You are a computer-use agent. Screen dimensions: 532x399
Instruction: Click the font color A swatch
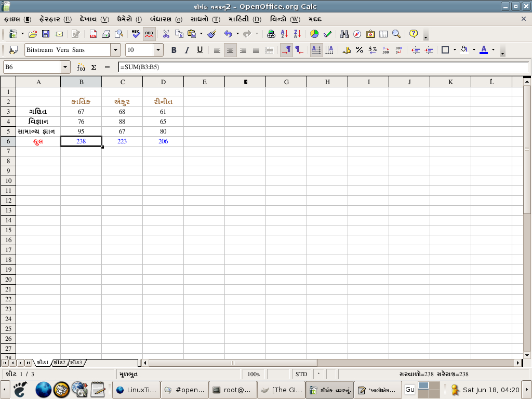(484, 50)
